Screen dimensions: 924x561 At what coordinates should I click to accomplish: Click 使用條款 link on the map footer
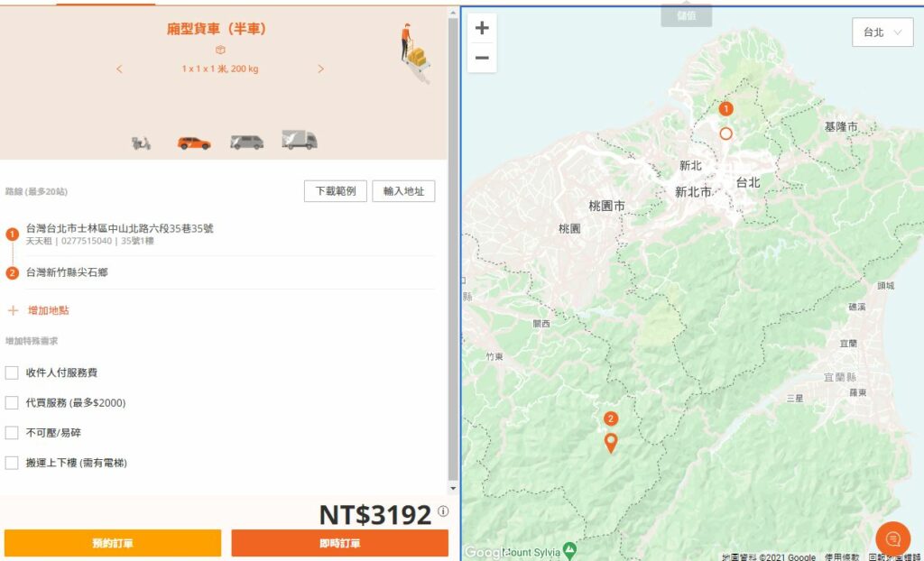click(842, 556)
